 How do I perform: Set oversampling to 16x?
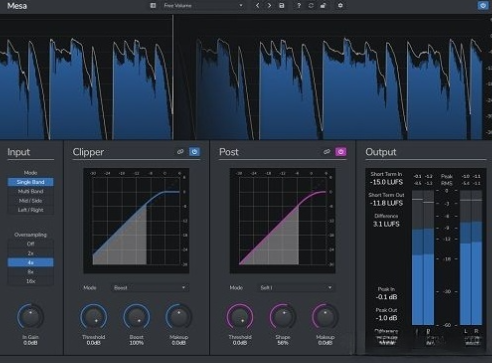tap(30, 281)
